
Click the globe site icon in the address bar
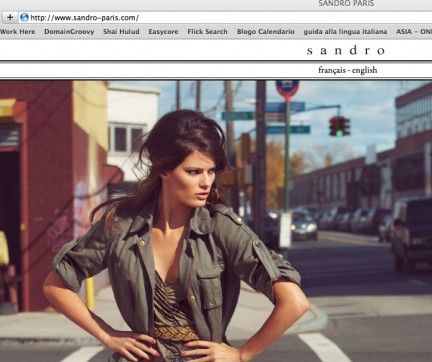click(24, 17)
